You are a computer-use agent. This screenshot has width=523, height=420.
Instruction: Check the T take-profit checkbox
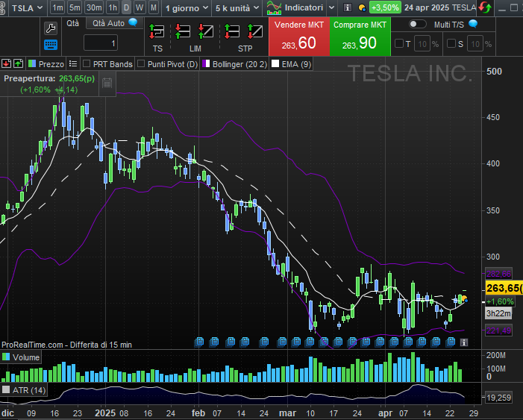(399, 44)
